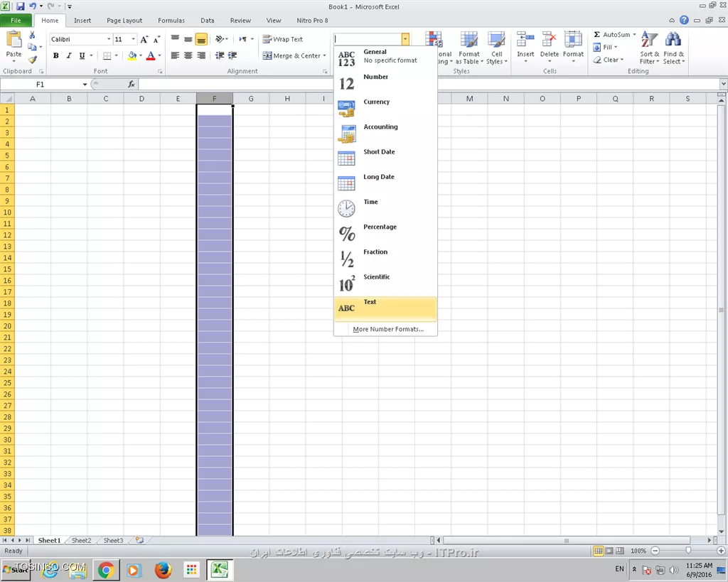Image resolution: width=728 pixels, height=582 pixels.
Task: Choose Percentage number format
Action: 385,234
